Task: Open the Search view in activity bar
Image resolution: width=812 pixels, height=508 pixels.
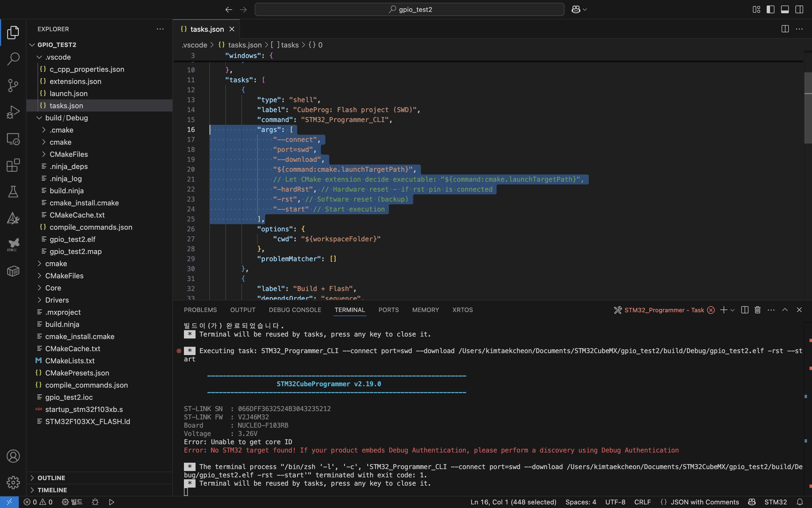Action: [x=13, y=59]
